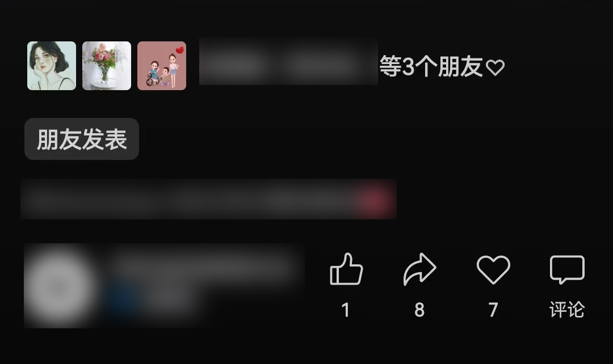613x364 pixels.
Task: Open comments via the speech bubble icon
Action: pos(567,269)
